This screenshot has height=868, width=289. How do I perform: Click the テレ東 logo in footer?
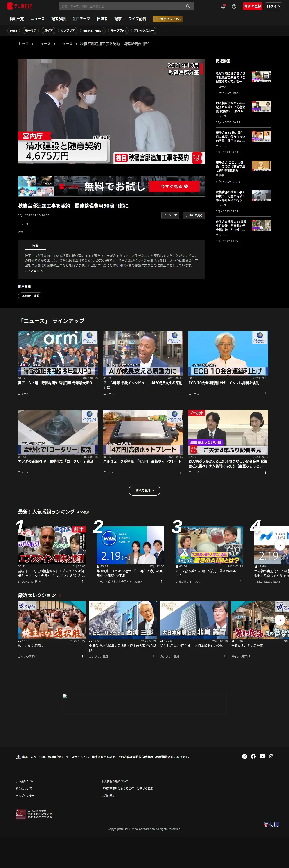(271, 825)
